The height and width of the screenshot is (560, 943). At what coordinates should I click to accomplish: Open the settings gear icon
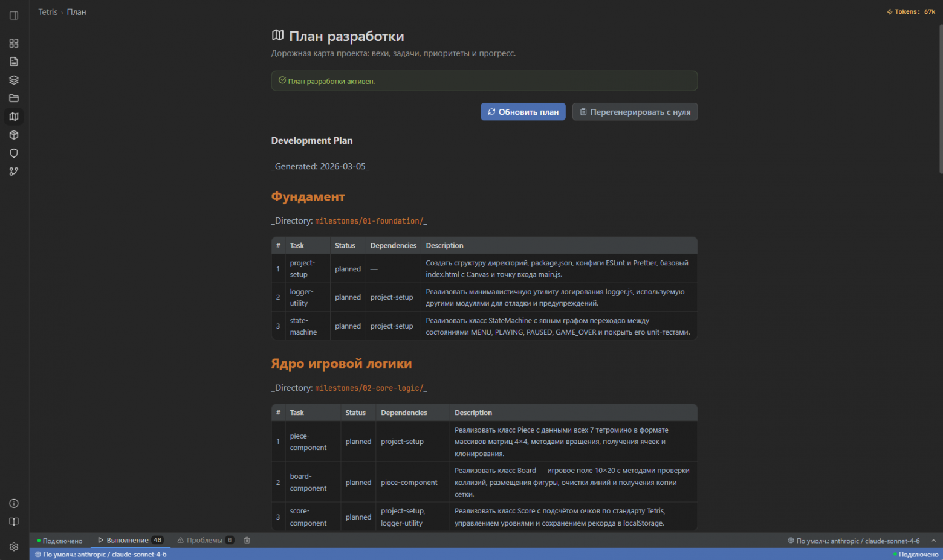[x=14, y=546]
